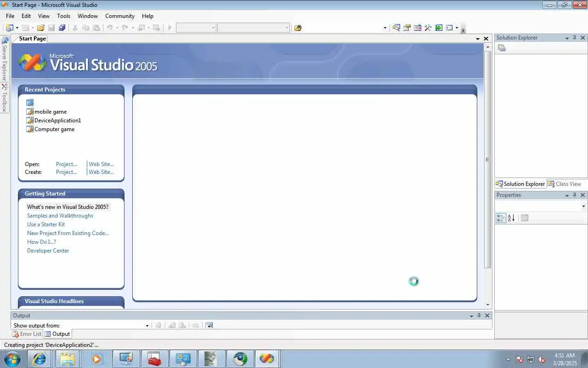Open Properties object selector dropdown

tap(583, 207)
